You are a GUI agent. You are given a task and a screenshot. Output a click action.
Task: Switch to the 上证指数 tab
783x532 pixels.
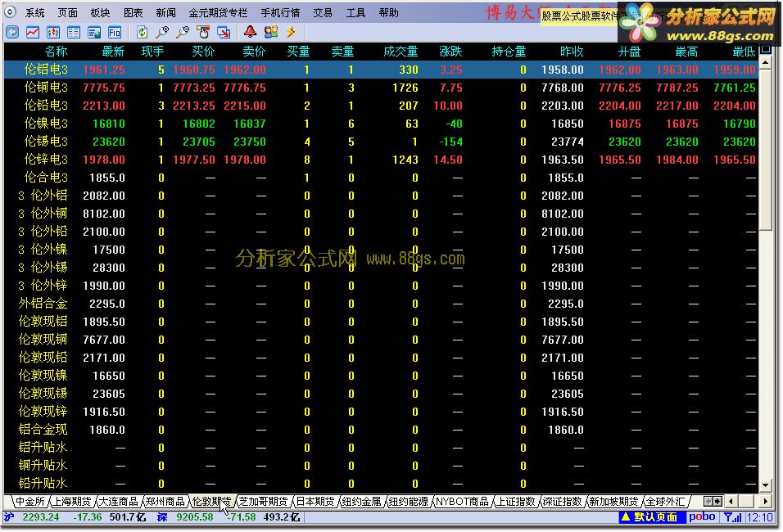click(516, 501)
